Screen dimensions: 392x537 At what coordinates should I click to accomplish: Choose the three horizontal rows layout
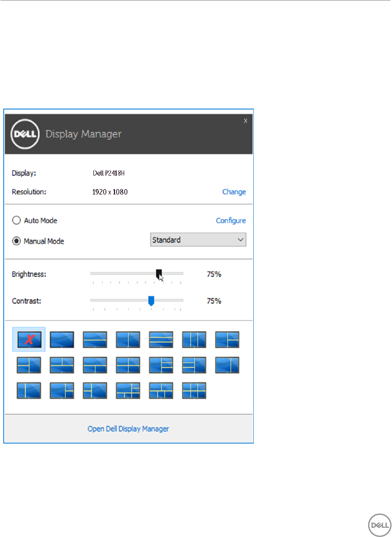[x=161, y=339]
